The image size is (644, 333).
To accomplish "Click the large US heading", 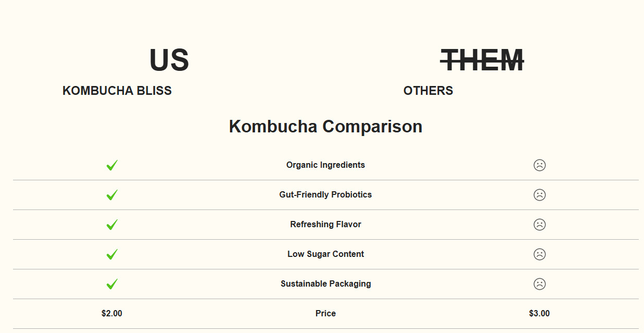I will (x=169, y=60).
